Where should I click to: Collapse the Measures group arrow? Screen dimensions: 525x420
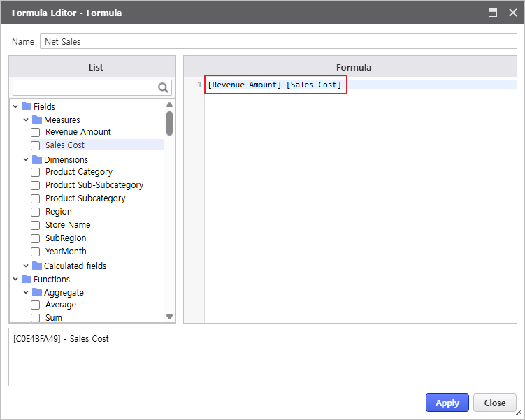[26, 120]
